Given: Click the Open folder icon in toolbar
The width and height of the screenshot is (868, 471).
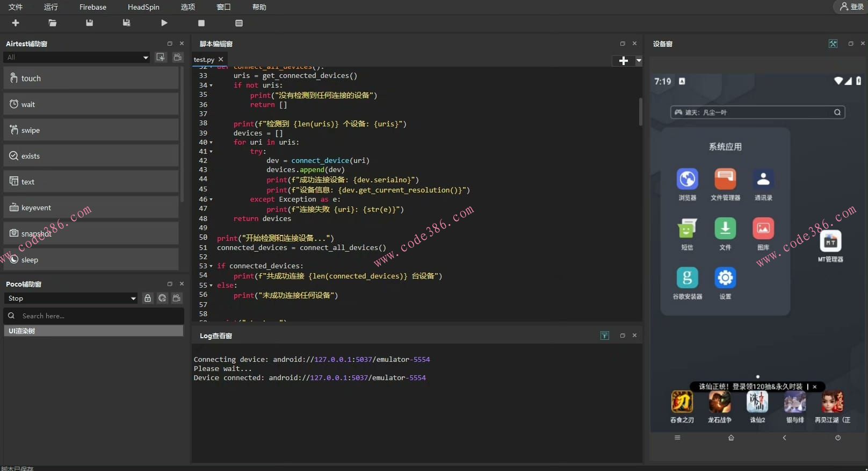Looking at the screenshot, I should [x=52, y=23].
